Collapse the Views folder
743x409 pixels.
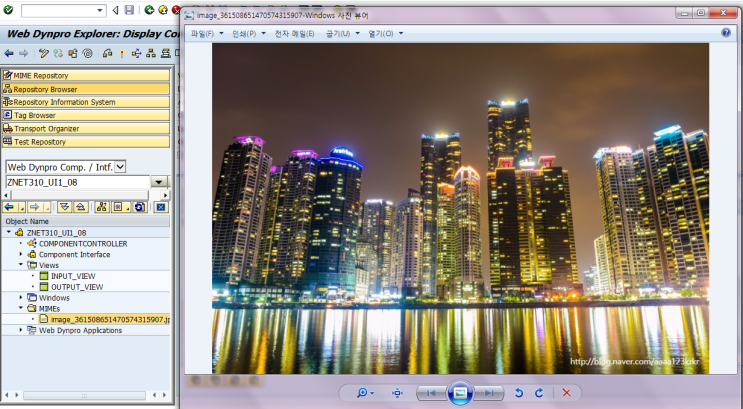pyautogui.click(x=21, y=265)
